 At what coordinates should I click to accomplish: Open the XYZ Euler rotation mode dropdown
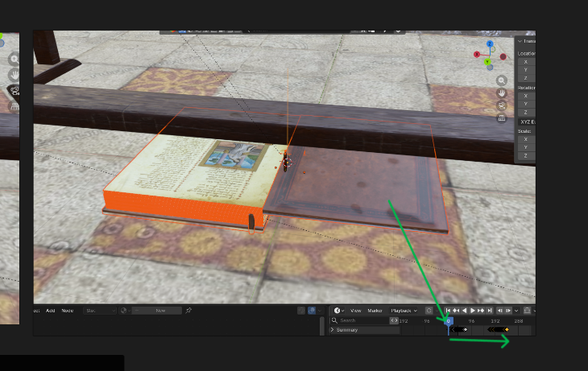[x=527, y=122]
